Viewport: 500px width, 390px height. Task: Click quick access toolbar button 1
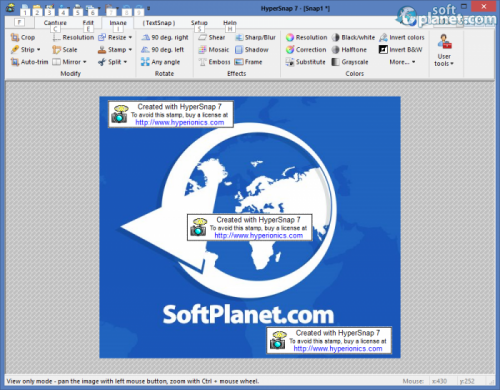coord(25,10)
